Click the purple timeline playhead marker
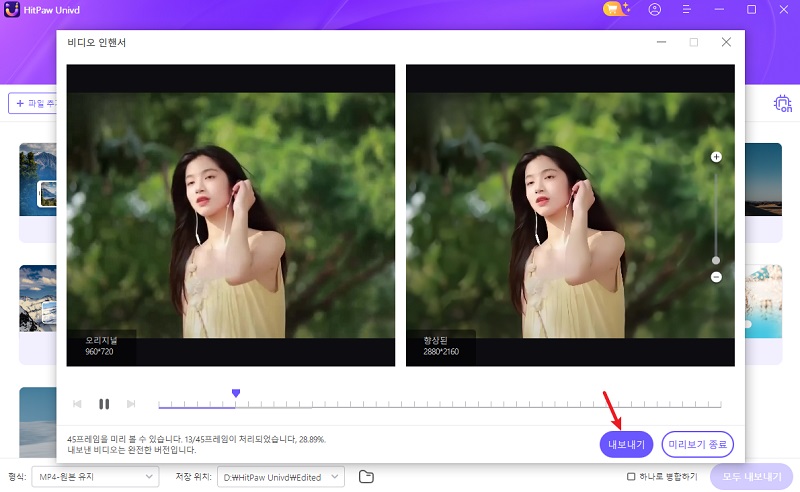800x492 pixels. pyautogui.click(x=236, y=393)
